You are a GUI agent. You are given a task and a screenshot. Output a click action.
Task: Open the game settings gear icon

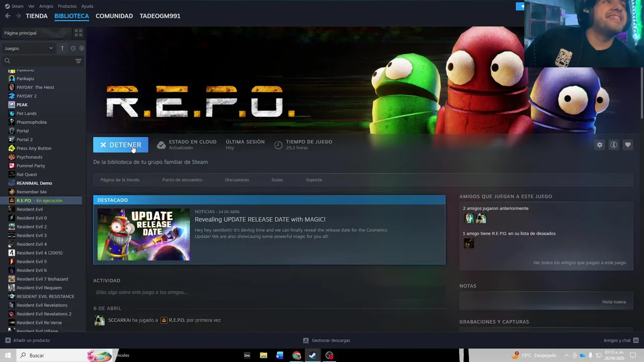[599, 145]
